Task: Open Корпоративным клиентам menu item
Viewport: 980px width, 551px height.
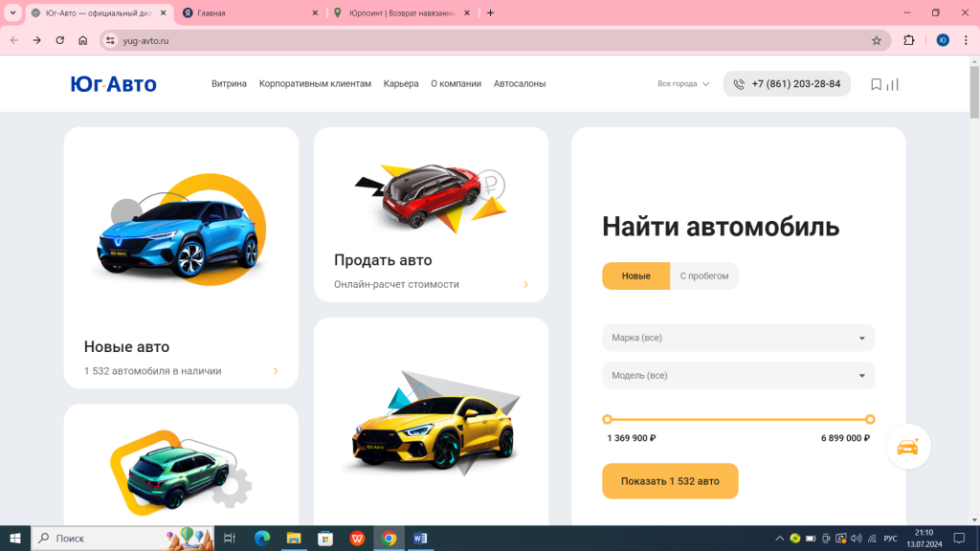Action: click(315, 84)
